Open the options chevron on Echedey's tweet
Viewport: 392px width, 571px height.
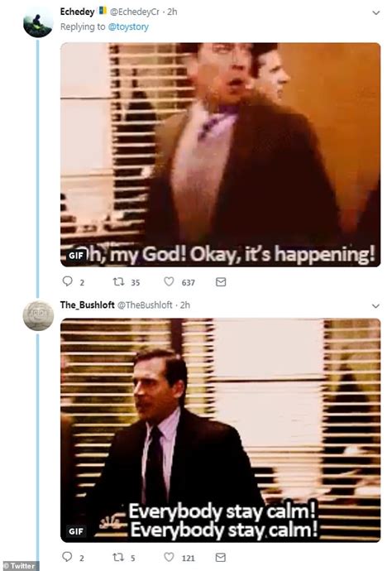pyautogui.click(x=376, y=12)
